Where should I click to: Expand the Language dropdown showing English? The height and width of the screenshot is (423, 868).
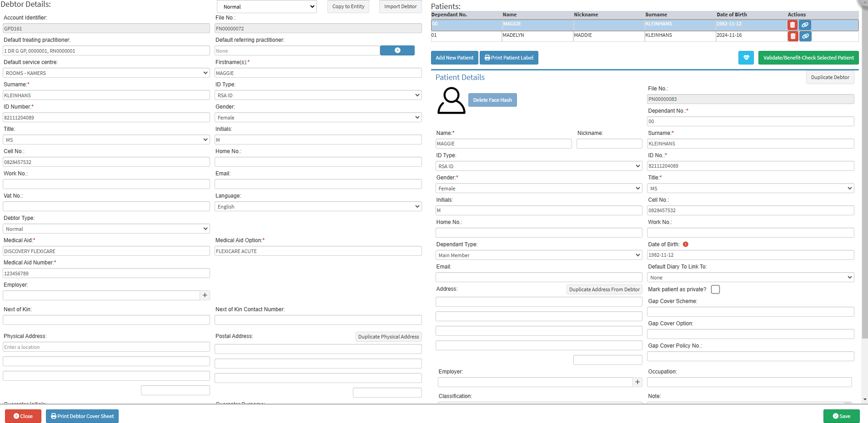tap(318, 206)
